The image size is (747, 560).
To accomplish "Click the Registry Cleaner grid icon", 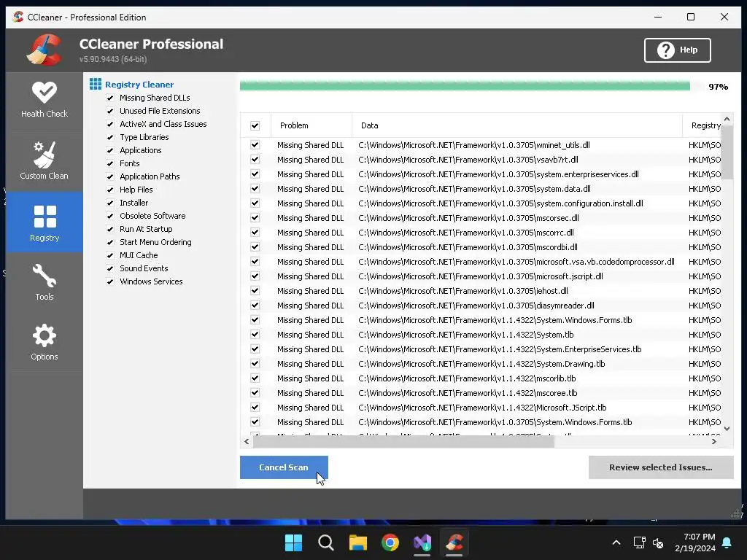I will pyautogui.click(x=96, y=85).
